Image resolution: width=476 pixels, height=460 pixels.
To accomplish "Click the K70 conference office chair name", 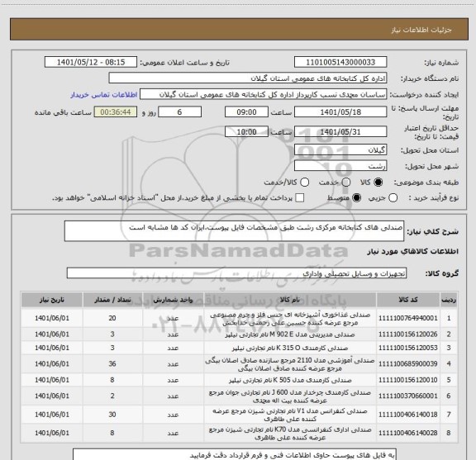I will pyautogui.click(x=290, y=434).
